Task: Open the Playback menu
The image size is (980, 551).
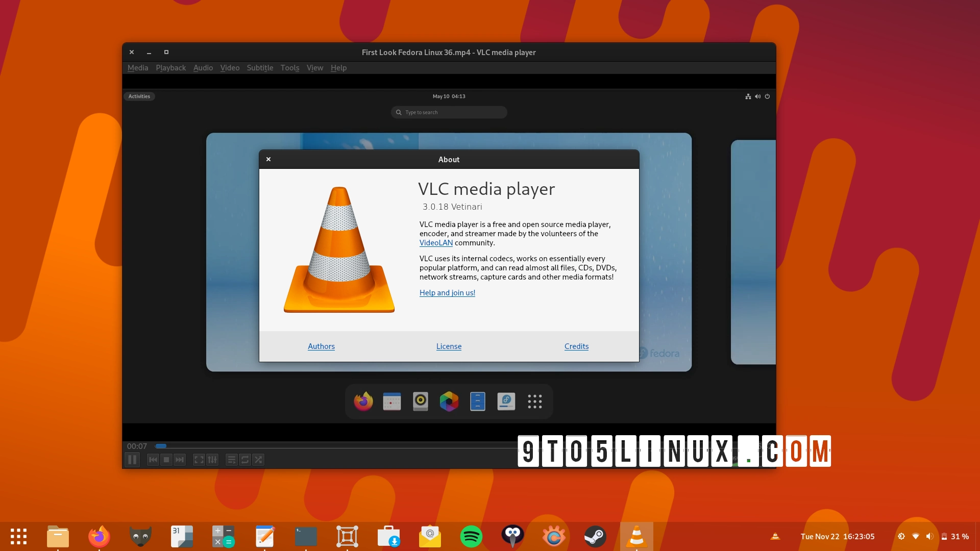Action: (170, 68)
